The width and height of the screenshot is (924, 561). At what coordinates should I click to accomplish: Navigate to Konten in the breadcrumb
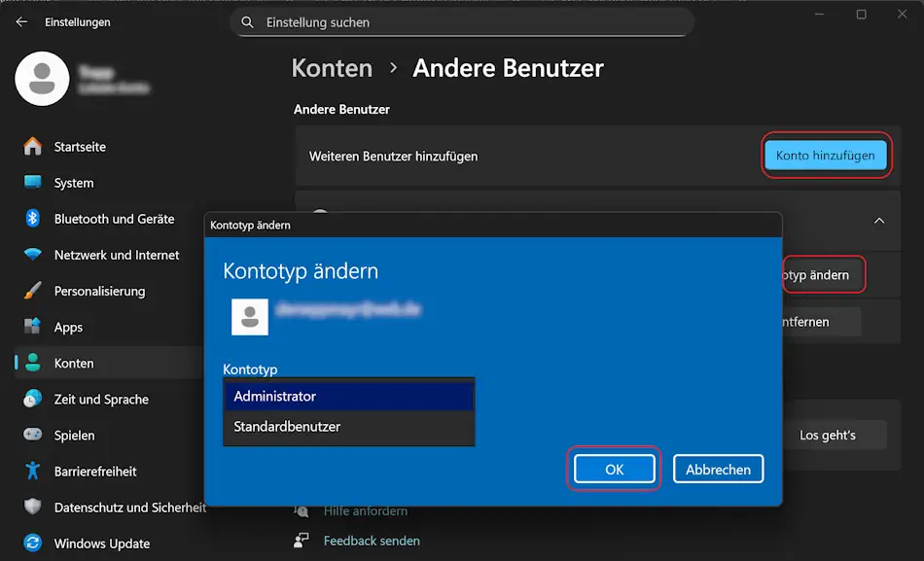(332, 68)
